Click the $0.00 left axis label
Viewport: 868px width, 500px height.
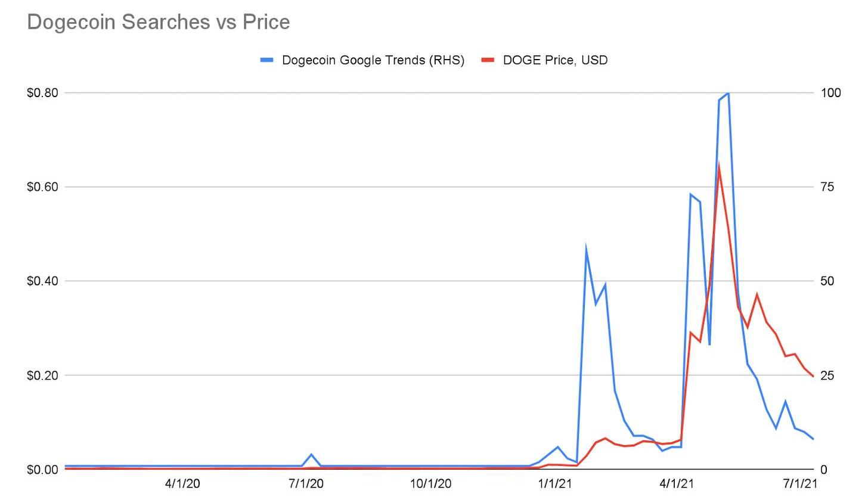pyautogui.click(x=42, y=470)
